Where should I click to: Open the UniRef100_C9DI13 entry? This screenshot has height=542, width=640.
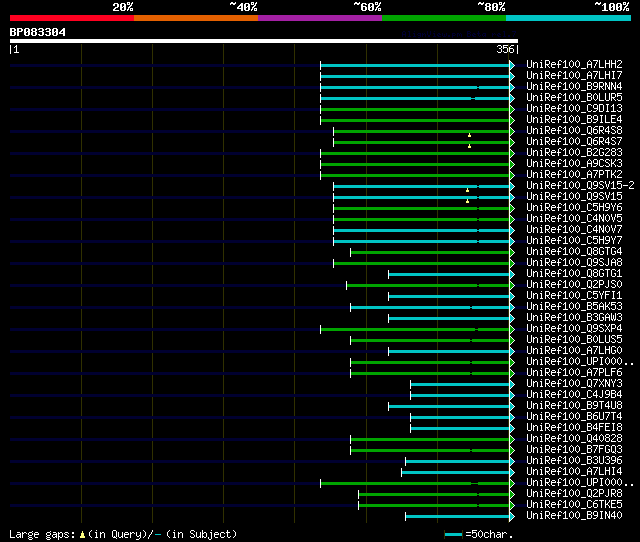(574, 109)
